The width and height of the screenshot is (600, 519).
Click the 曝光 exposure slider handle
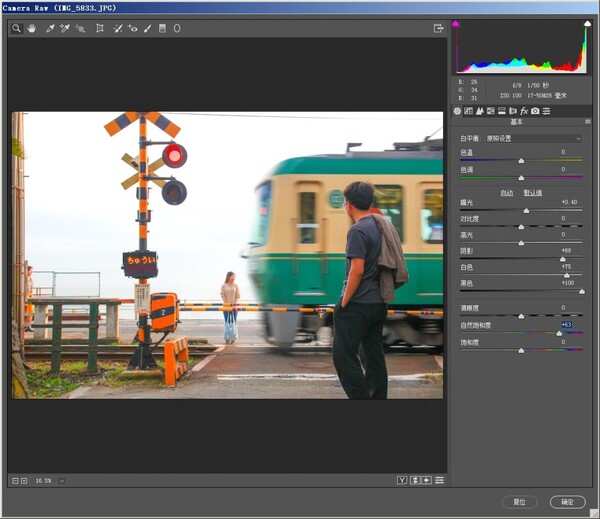tap(526, 211)
